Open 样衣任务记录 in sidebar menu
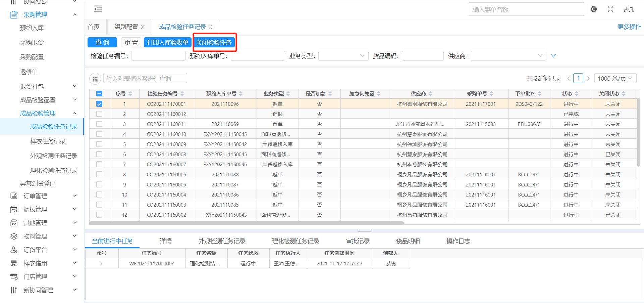Screen dimensions: 644x303 48,141
